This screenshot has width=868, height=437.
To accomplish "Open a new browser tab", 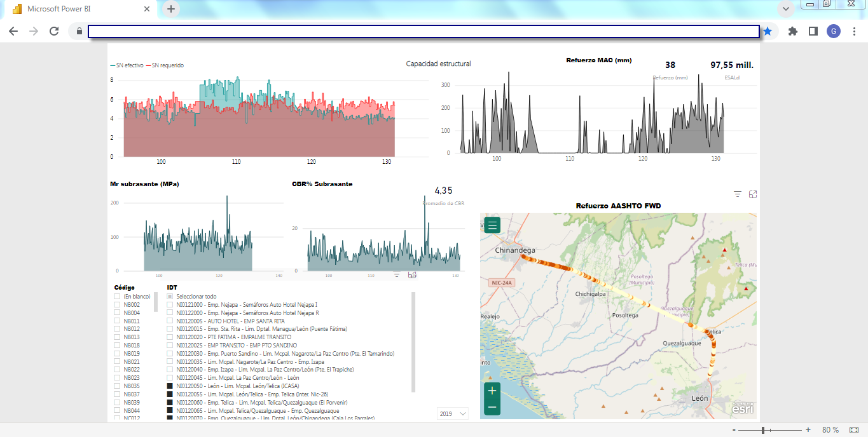I will [171, 9].
